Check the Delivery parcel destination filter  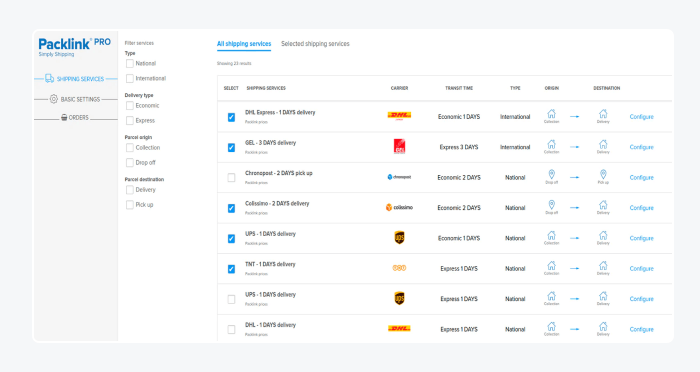pos(130,190)
